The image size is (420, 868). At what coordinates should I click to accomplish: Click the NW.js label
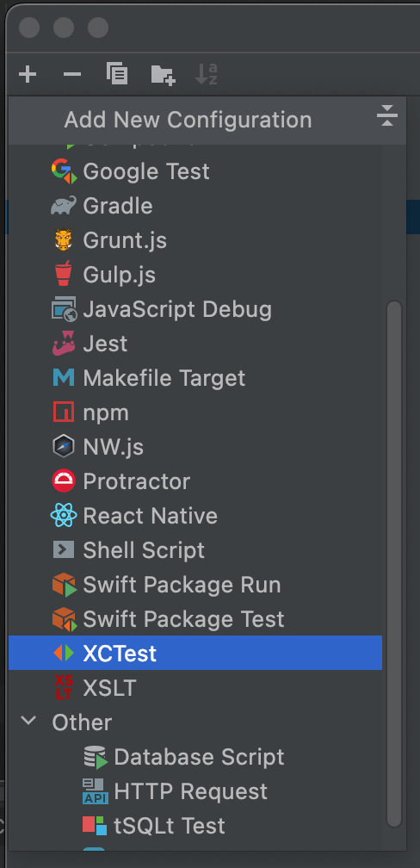(113, 447)
